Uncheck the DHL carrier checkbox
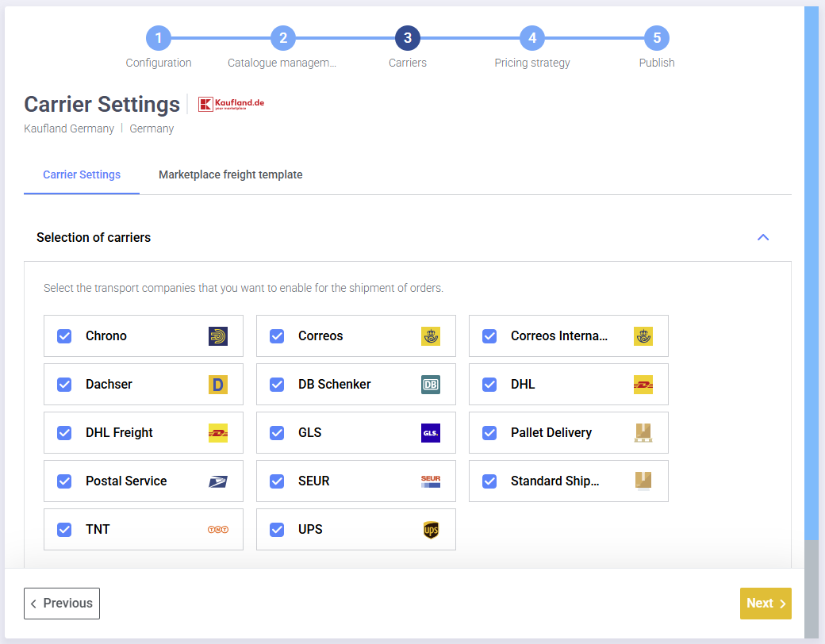This screenshot has width=825, height=644. coord(489,385)
